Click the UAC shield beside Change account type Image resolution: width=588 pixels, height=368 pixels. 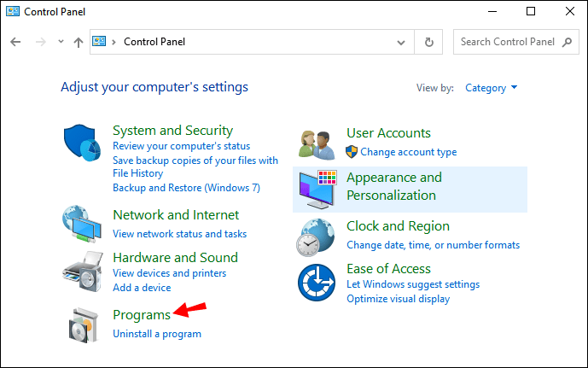(352, 151)
